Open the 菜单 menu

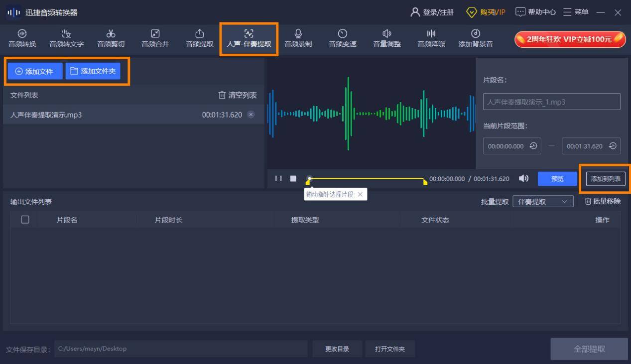(576, 12)
